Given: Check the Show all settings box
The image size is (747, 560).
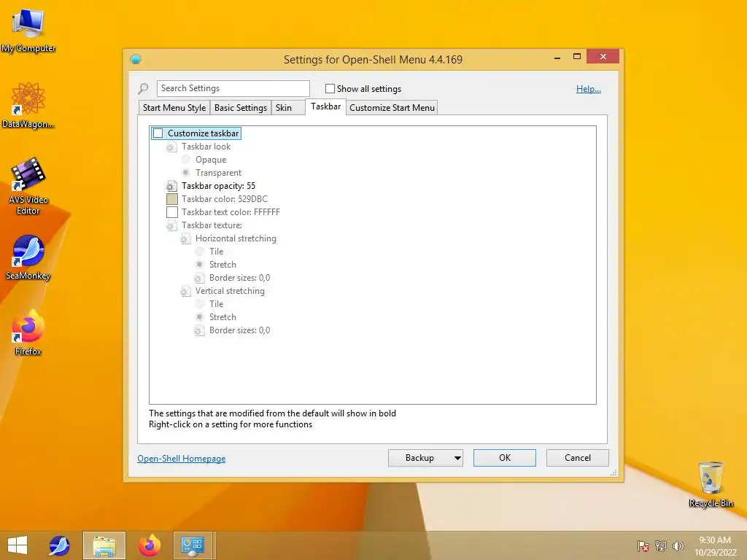Looking at the screenshot, I should (330, 88).
